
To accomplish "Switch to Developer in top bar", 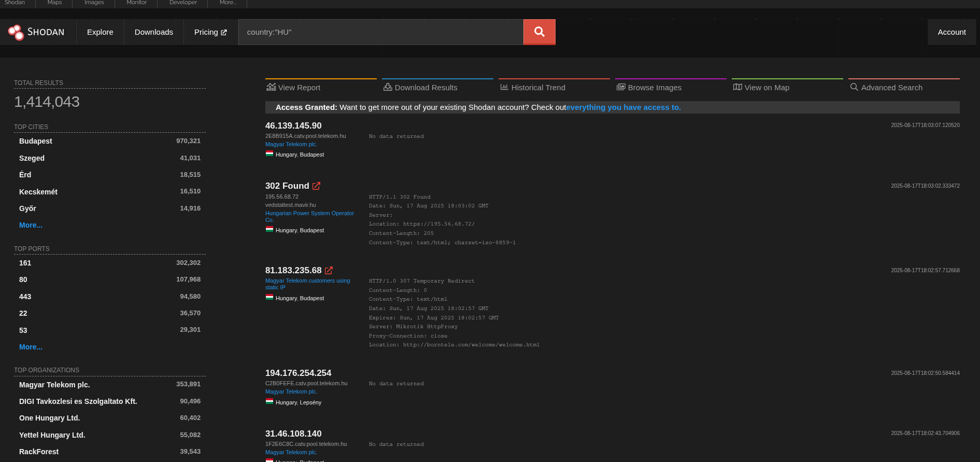I will tap(183, 3).
